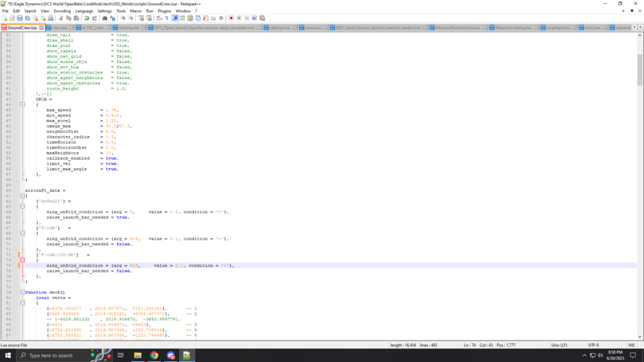Start macro recording with the red dot
The width and height of the screenshot is (644, 362).
click(x=231, y=18)
